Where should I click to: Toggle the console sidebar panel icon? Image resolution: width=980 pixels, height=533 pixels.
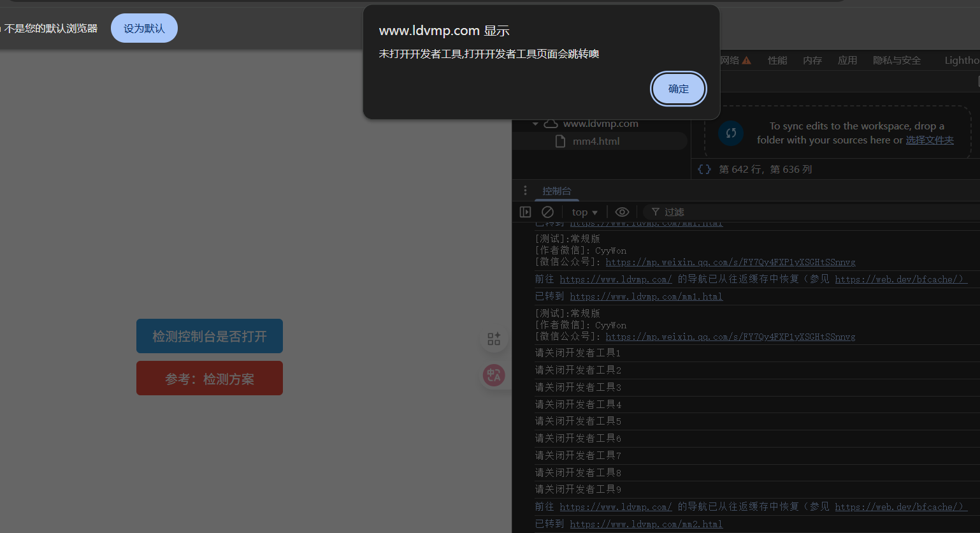[526, 212]
